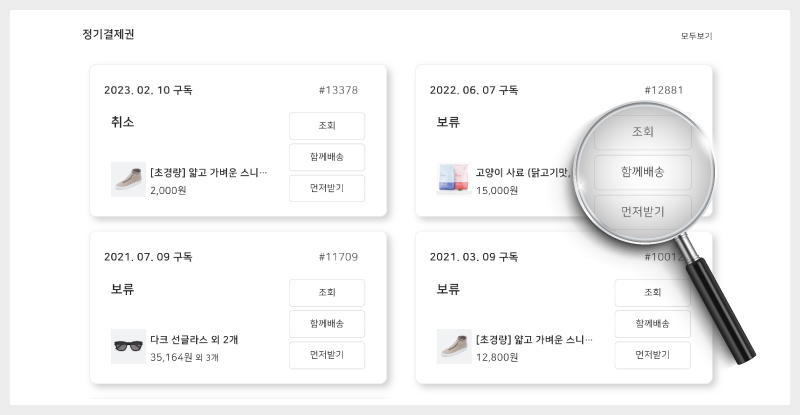Click 함께배송 on order #11709
Screen dimensions: 800x415
(x=327, y=324)
